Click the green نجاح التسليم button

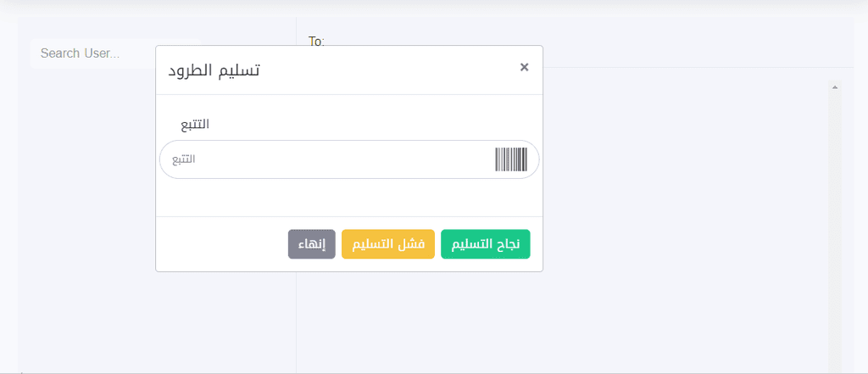tap(486, 244)
